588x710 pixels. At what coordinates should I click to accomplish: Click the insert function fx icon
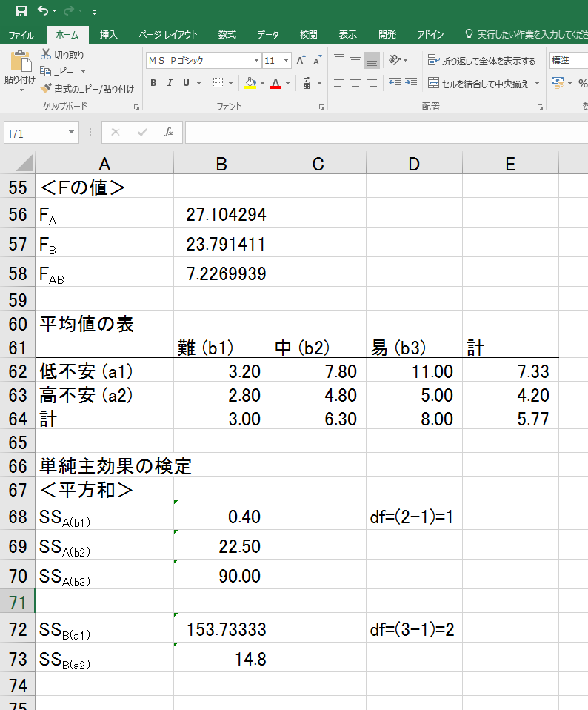click(x=169, y=132)
